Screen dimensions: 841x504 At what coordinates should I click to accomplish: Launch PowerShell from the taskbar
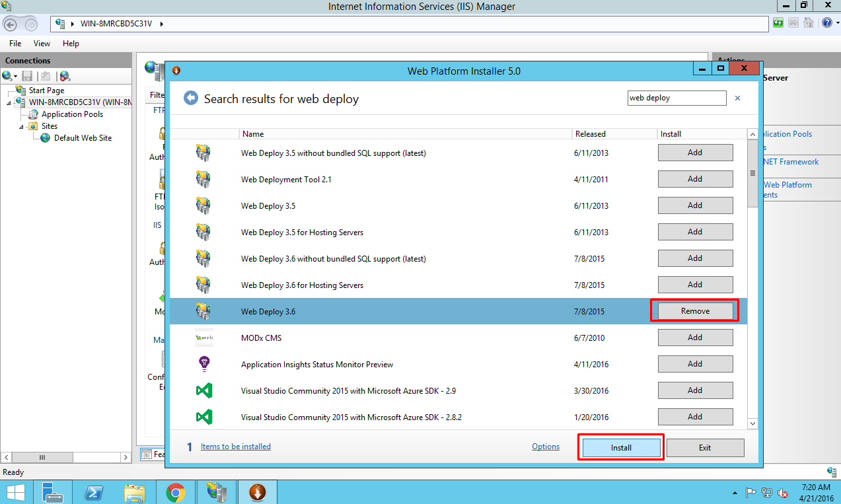click(93, 492)
